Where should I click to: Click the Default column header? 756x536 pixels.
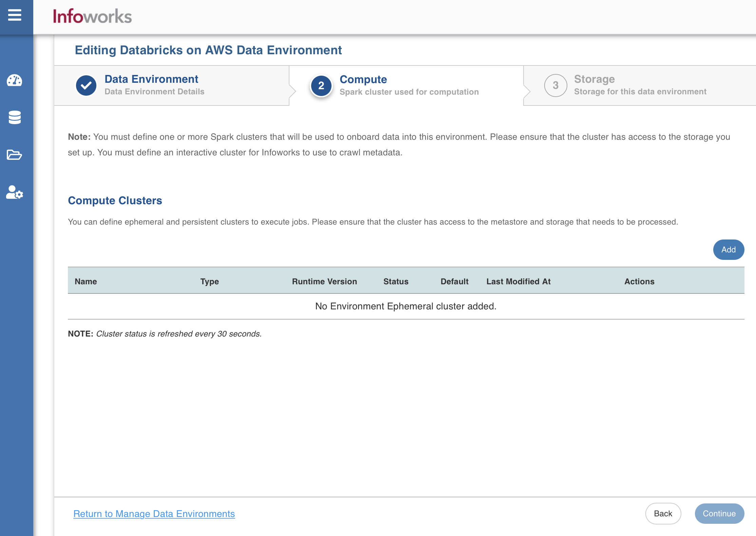(x=454, y=282)
